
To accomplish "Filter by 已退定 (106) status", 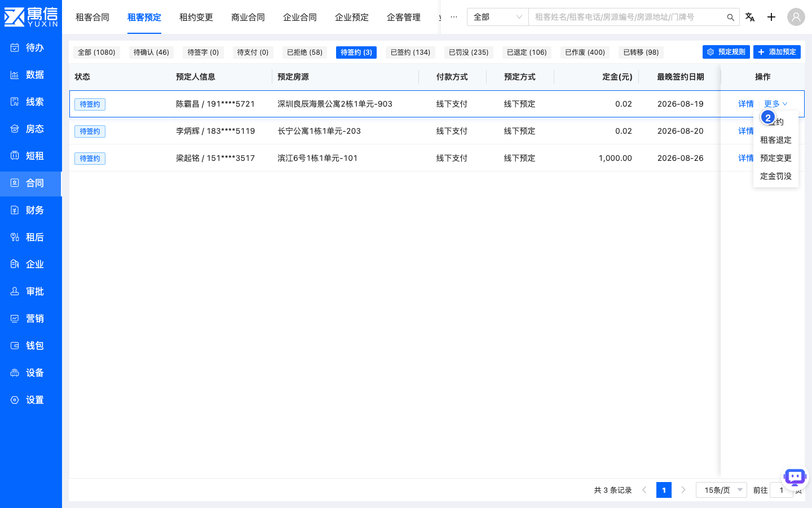I will (527, 52).
